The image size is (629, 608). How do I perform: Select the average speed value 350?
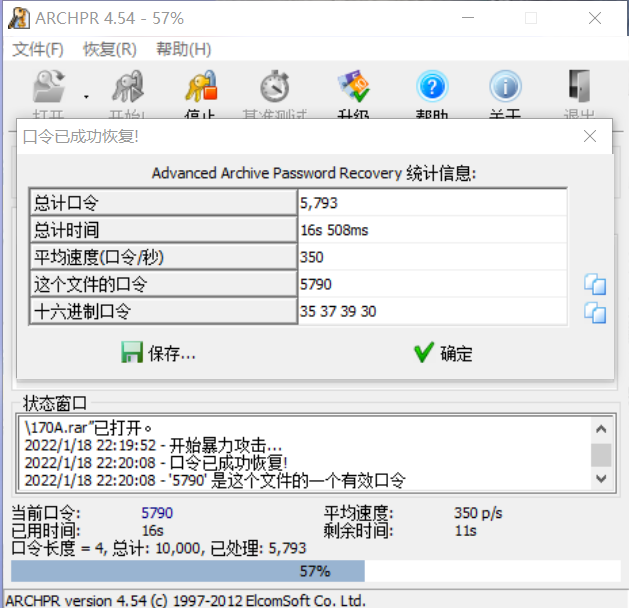[312, 257]
